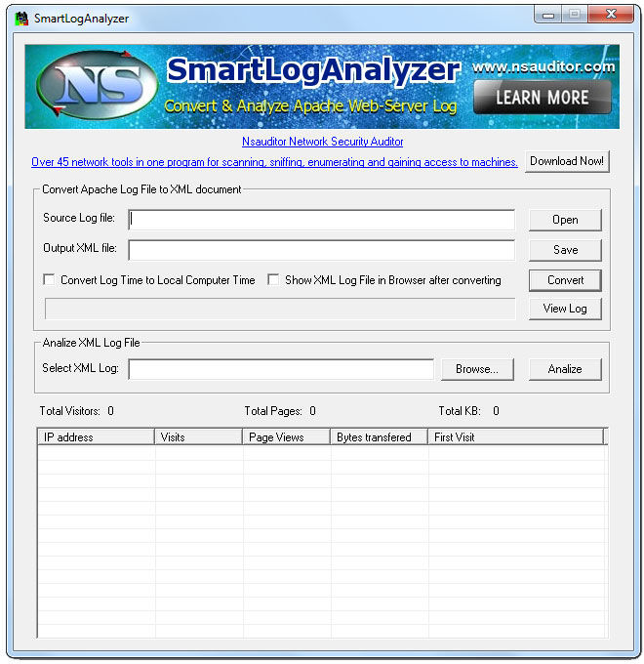
Task: Click the Total Pages: label
Action: 273,411
